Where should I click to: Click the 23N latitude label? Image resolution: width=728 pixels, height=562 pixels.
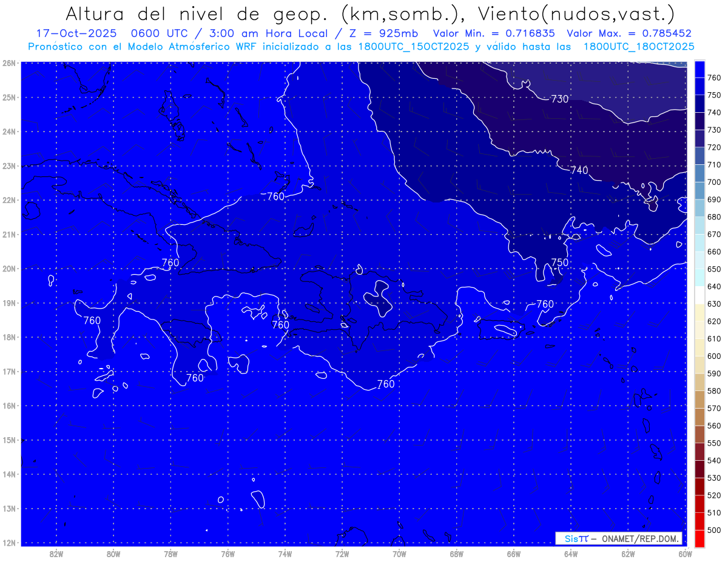coord(9,166)
